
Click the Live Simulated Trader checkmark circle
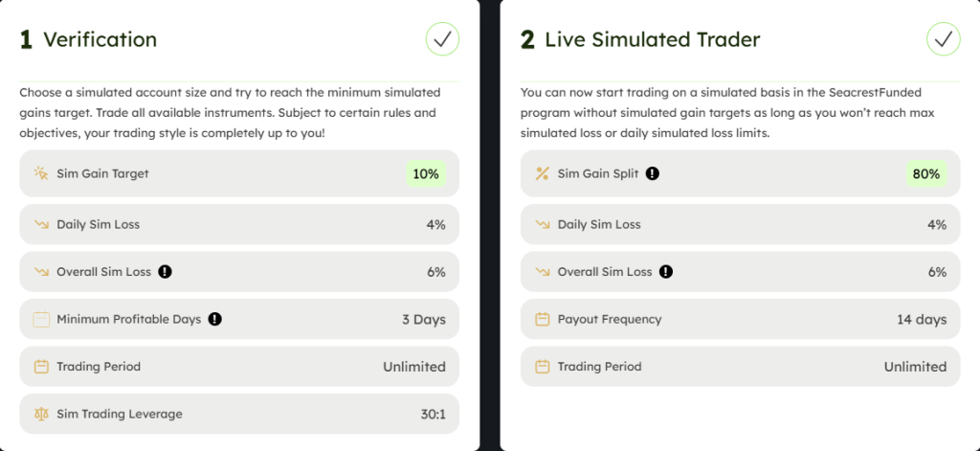coord(943,39)
